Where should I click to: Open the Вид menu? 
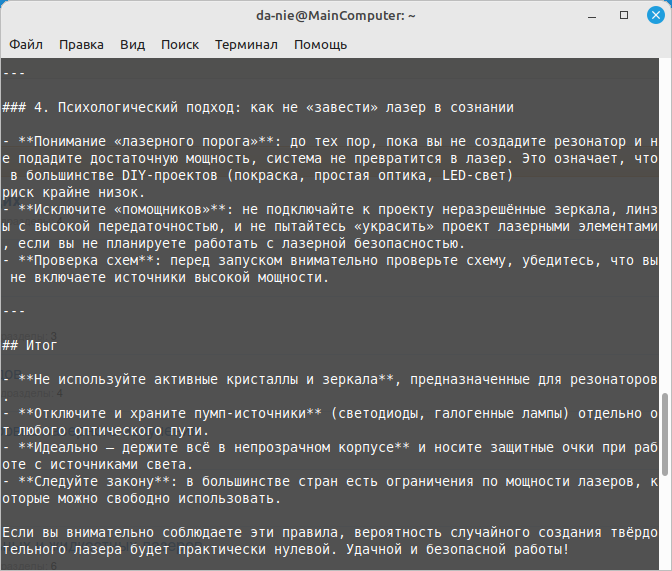(x=132, y=45)
